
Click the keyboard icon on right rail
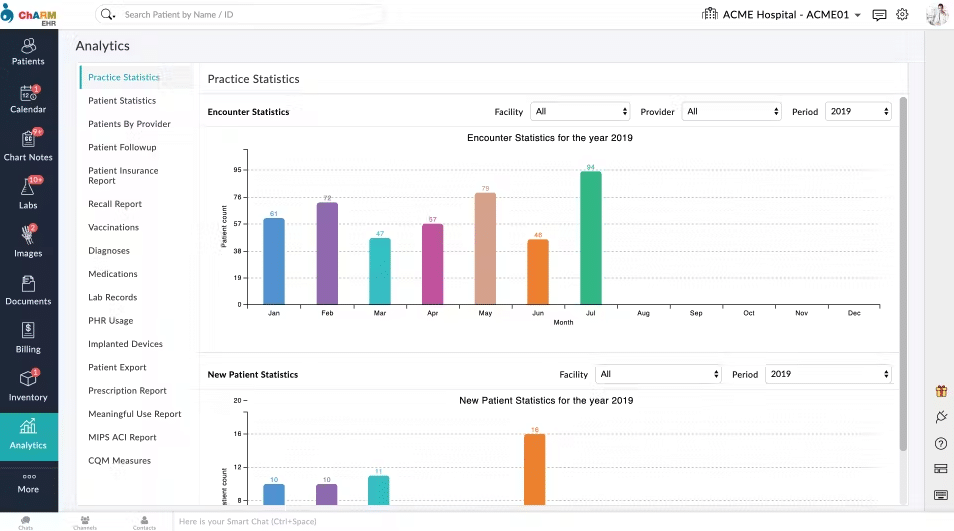click(x=941, y=495)
